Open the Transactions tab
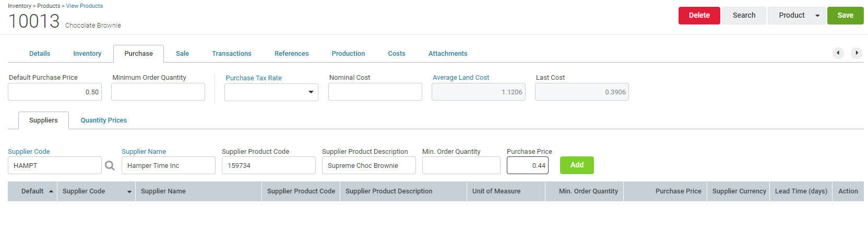 (x=232, y=54)
